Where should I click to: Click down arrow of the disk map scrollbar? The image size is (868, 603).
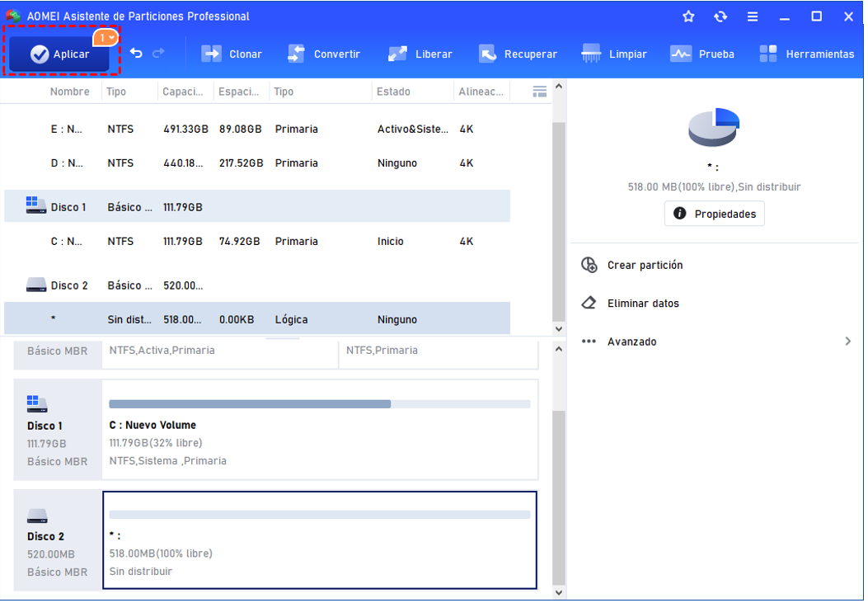coord(559,592)
